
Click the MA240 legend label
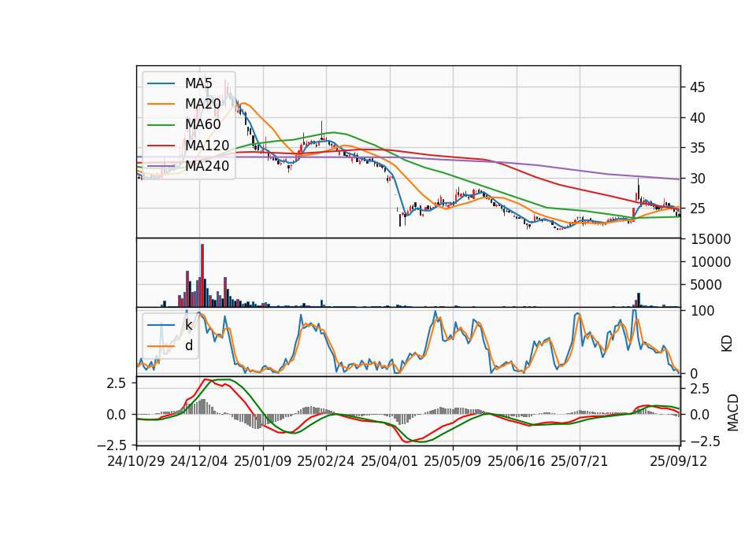(207, 166)
